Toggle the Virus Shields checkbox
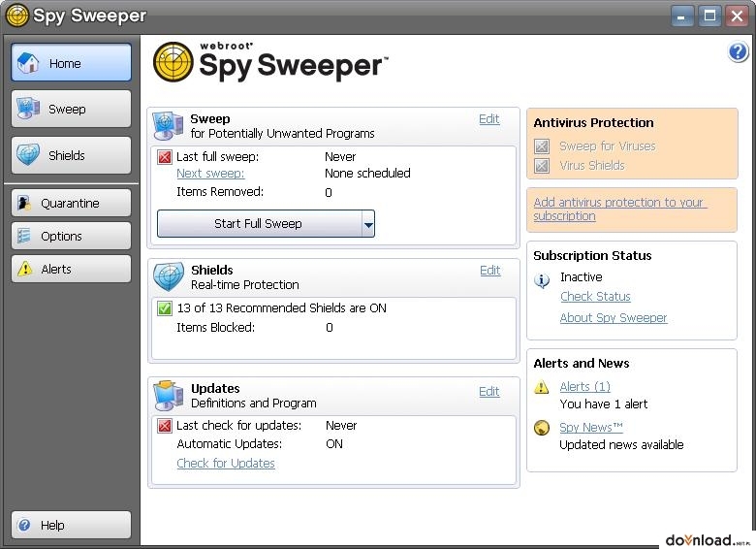The image size is (756, 549). [x=542, y=166]
